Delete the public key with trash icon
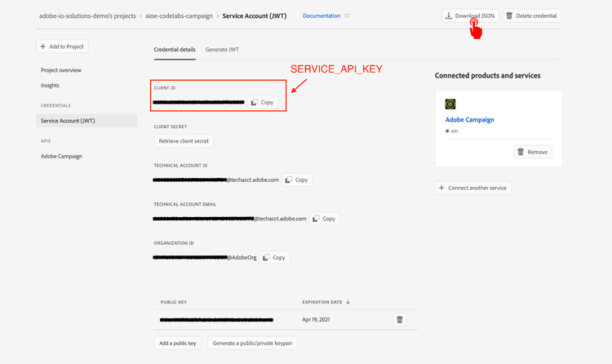 pos(399,320)
